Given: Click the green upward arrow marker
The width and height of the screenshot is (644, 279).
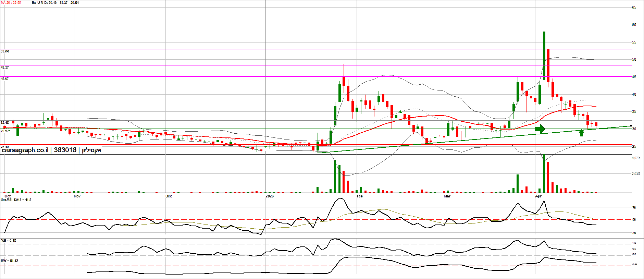Looking at the screenshot, I should coord(581,133).
